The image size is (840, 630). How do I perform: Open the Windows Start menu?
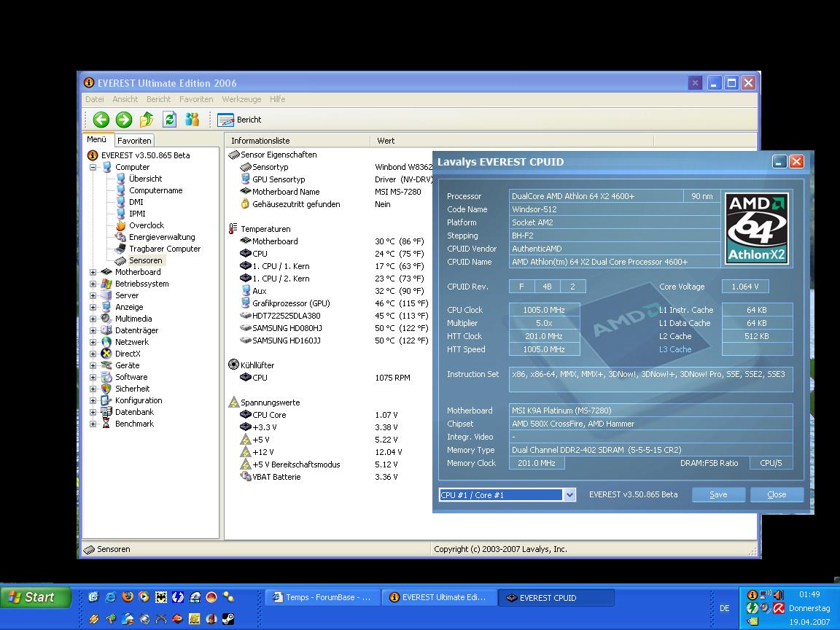point(36,596)
